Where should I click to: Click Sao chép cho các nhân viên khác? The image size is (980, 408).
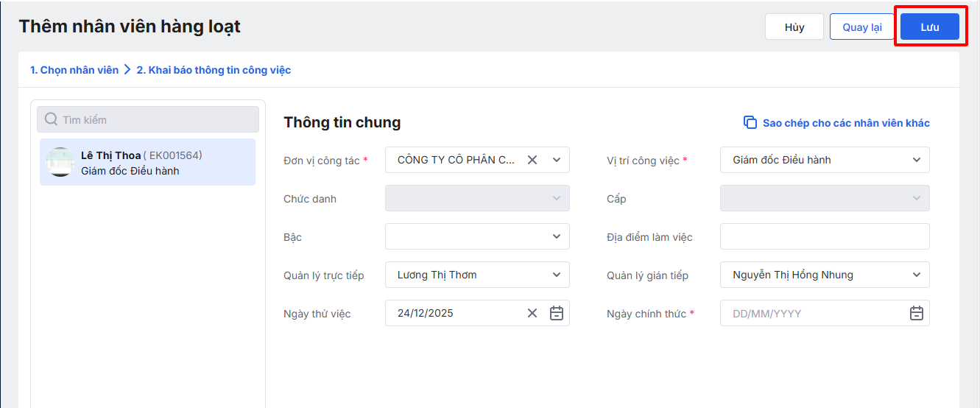coord(846,123)
